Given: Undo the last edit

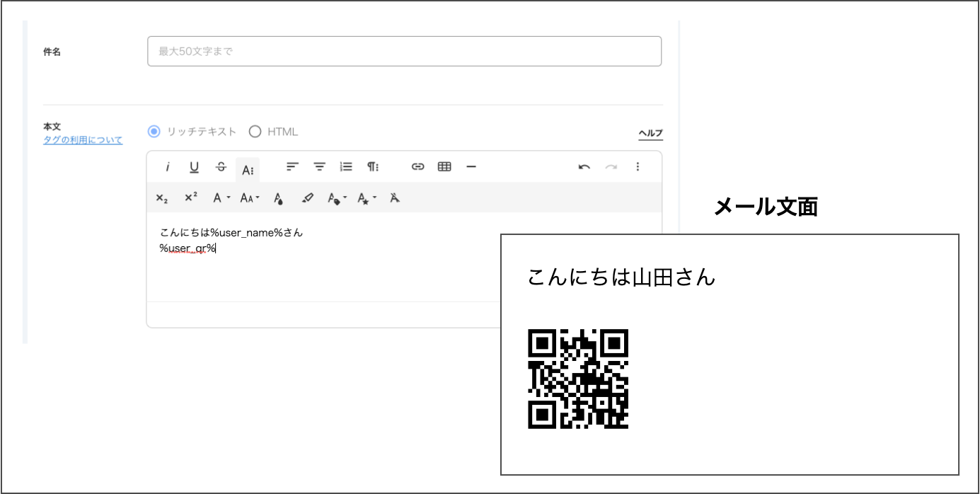Looking at the screenshot, I should (x=584, y=167).
